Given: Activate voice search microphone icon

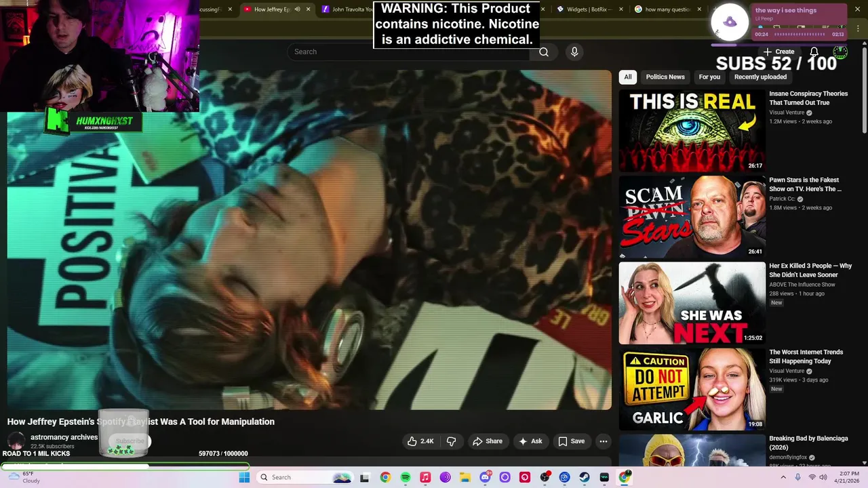Looking at the screenshot, I should pos(574,52).
